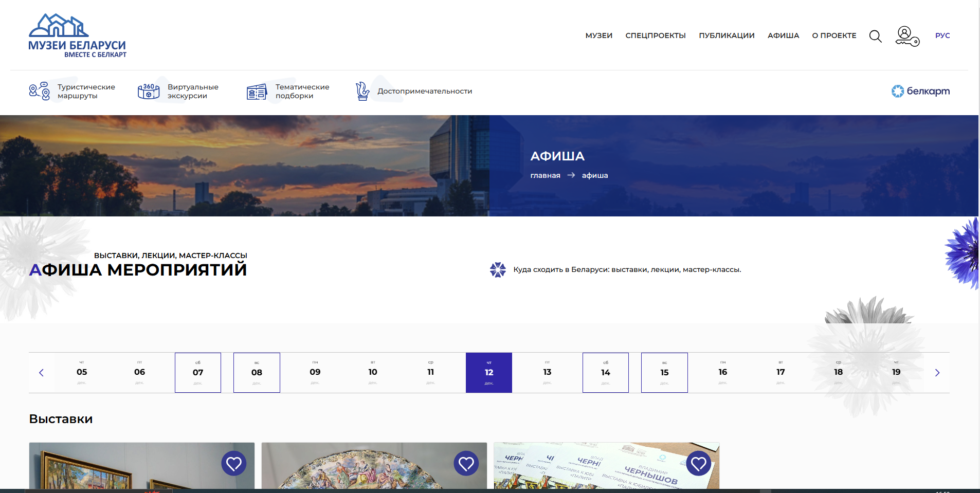Screen dimensions: 980x493
Task: Select date 09 in the calendar
Action: 315,373
